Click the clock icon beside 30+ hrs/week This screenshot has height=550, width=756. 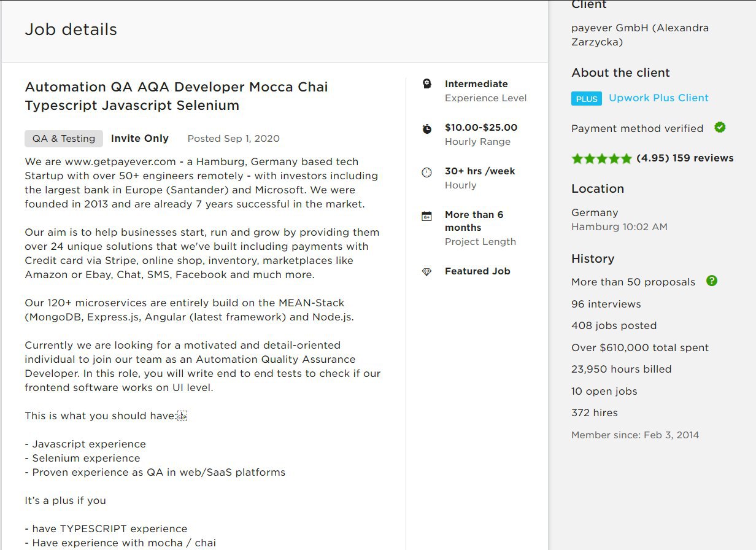[427, 172]
